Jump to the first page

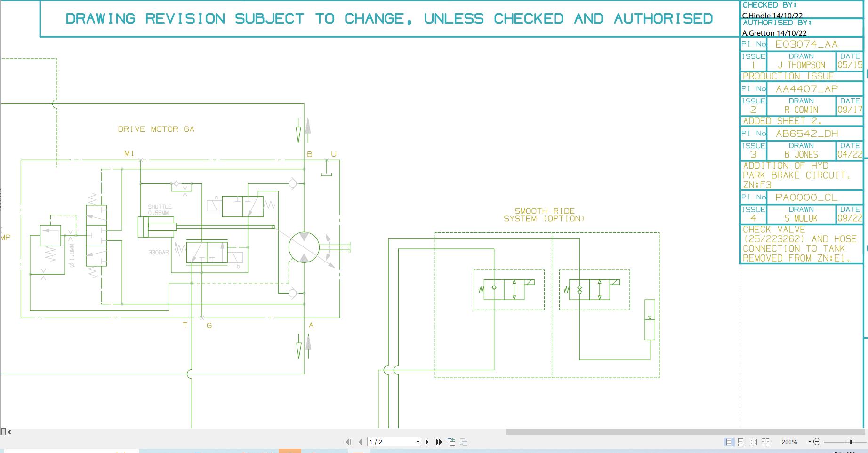coord(349,442)
